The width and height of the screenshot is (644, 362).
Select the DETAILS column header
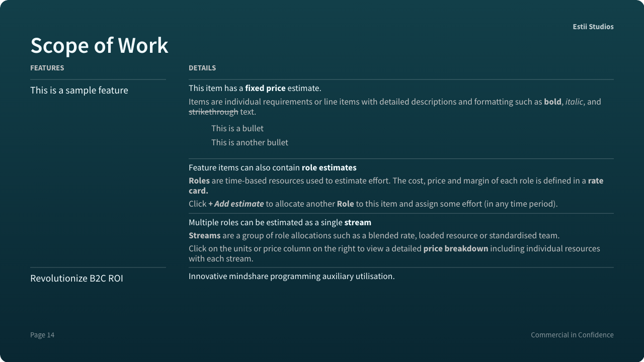click(x=202, y=68)
